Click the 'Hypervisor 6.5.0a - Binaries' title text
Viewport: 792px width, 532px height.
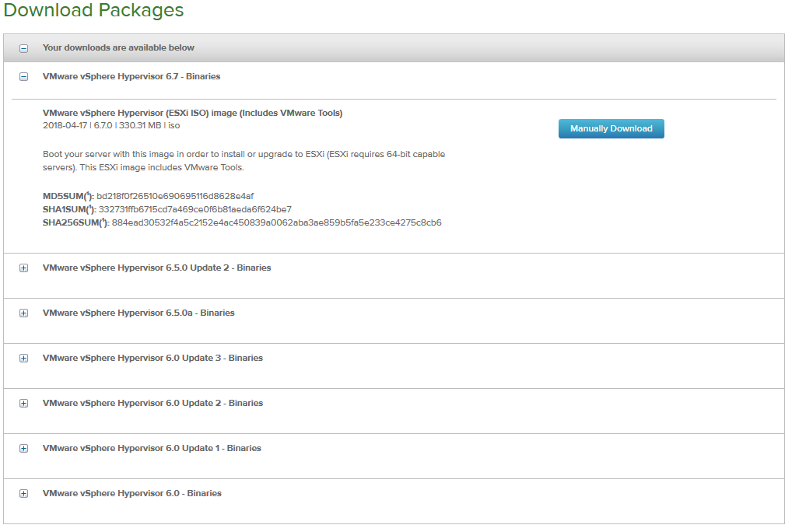[138, 313]
